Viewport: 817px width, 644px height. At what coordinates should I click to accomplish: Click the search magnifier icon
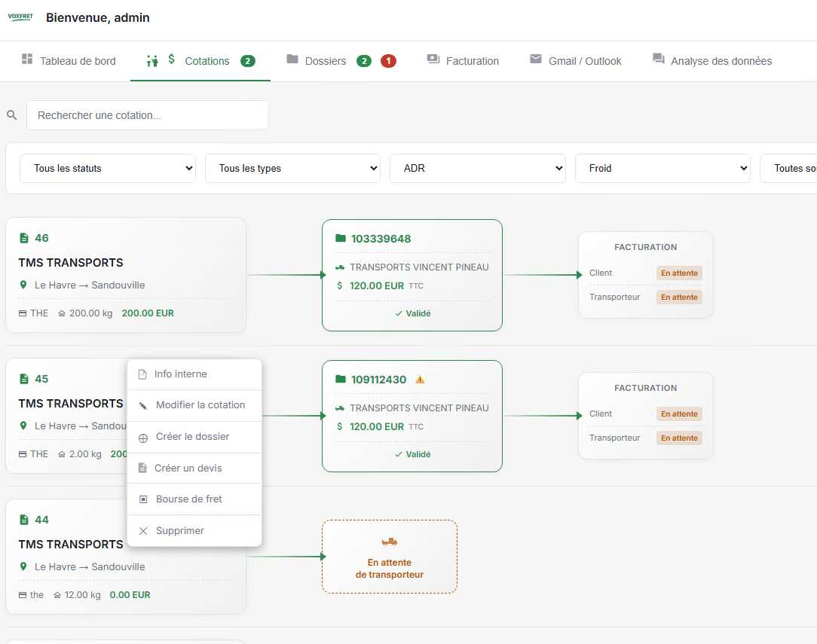click(x=11, y=114)
